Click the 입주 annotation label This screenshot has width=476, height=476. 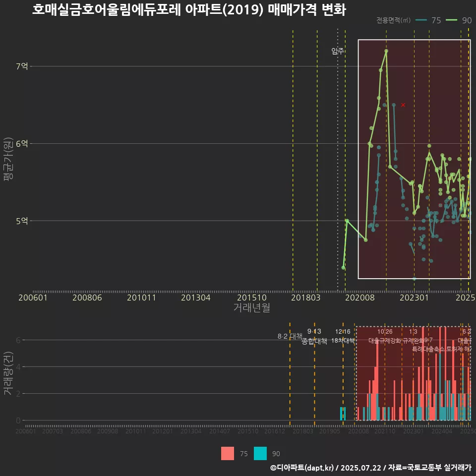(338, 51)
